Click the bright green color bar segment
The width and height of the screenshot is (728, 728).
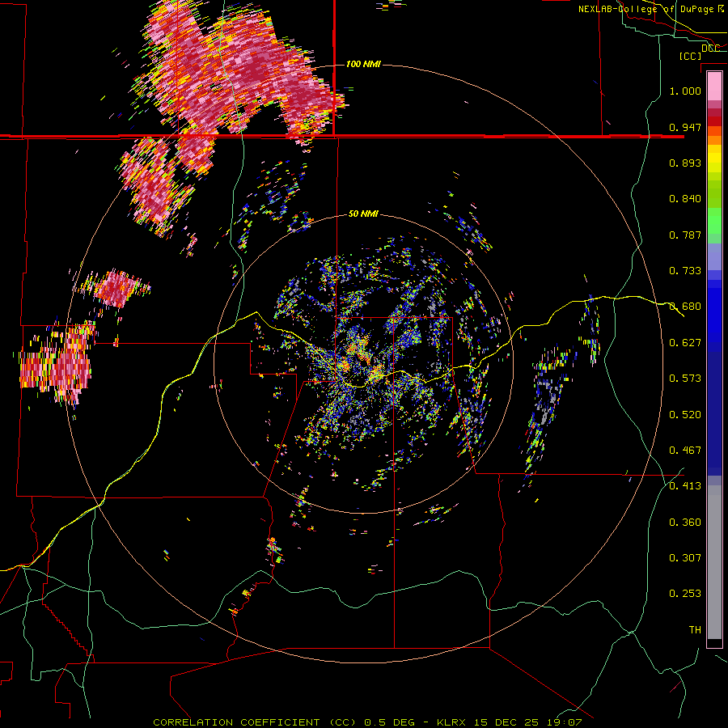(714, 221)
